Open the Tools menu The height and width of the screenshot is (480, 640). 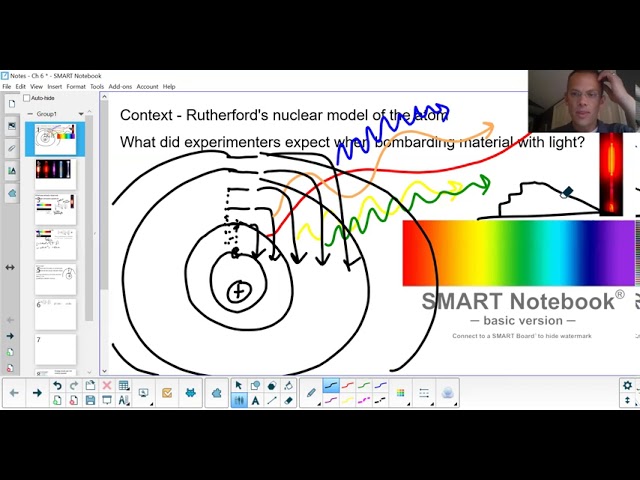click(x=97, y=87)
